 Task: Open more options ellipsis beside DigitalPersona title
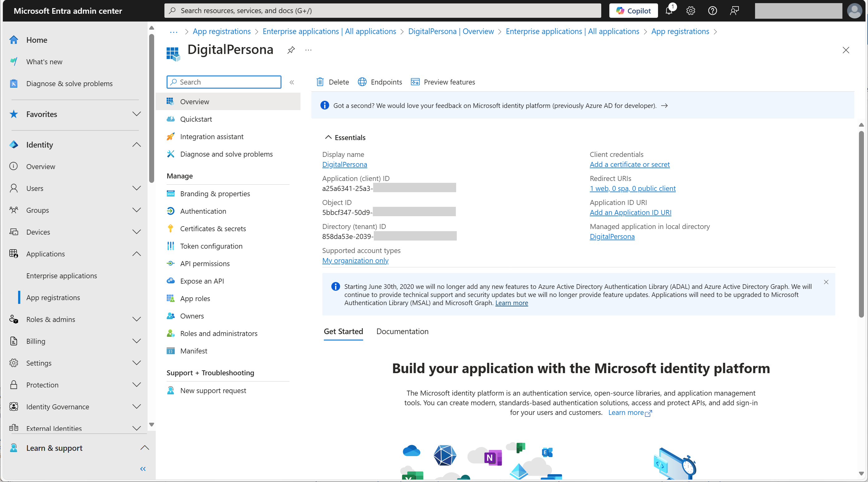pyautogui.click(x=308, y=50)
